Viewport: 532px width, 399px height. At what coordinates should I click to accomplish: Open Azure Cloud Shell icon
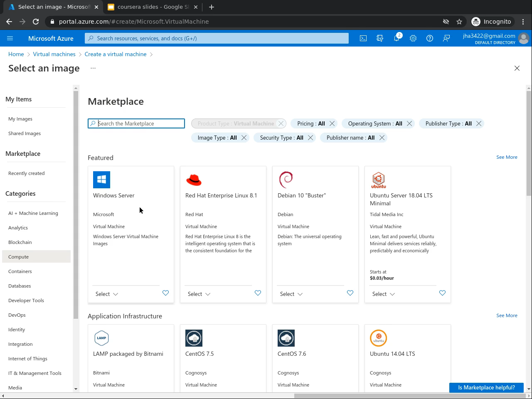363,38
